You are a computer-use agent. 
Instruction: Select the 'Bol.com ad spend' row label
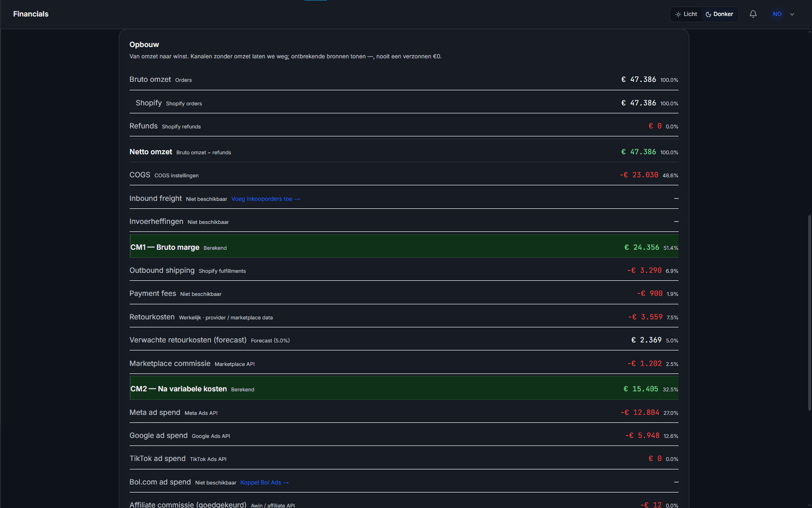(160, 482)
